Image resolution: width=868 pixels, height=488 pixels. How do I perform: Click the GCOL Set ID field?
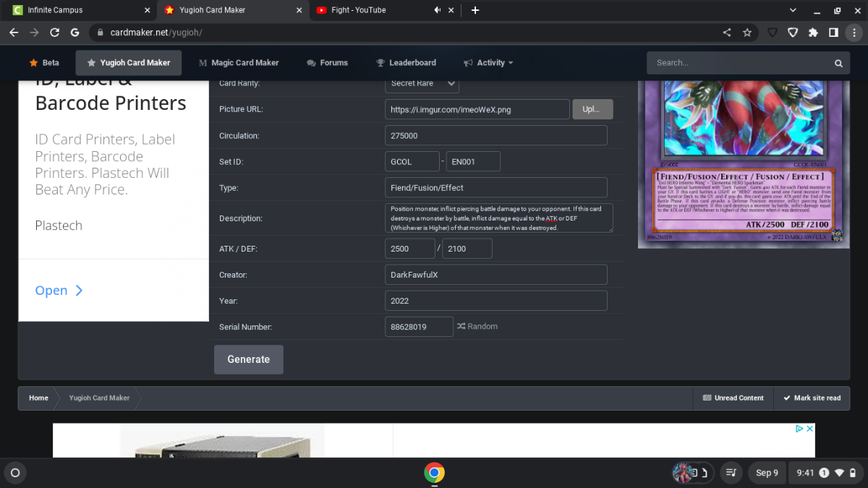coord(412,162)
